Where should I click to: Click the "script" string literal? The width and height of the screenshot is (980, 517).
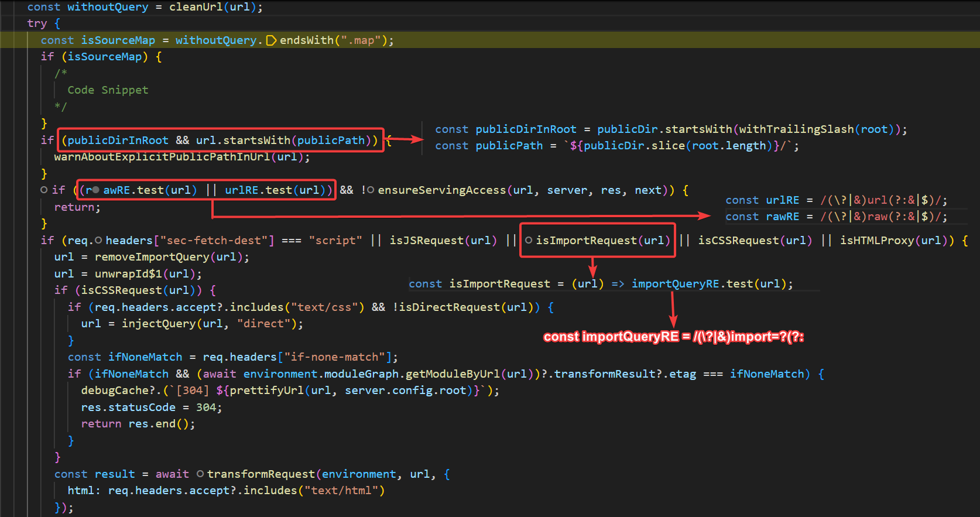coord(335,241)
